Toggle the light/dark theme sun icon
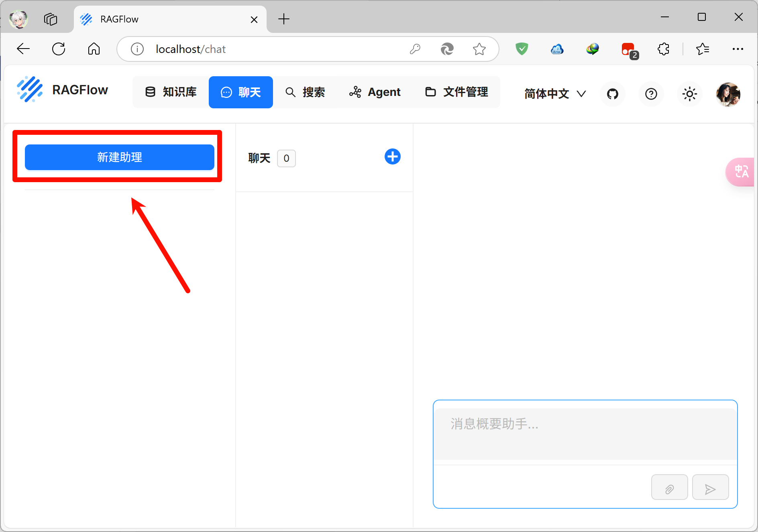Viewport: 758px width, 532px height. 689,94
